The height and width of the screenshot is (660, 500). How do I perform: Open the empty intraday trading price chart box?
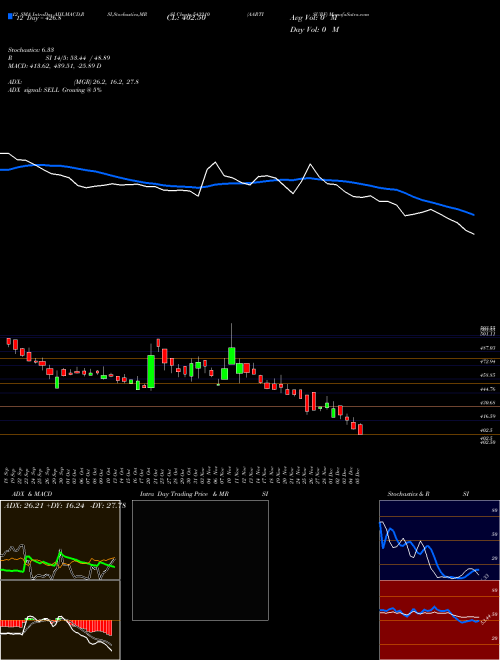click(x=200, y=560)
